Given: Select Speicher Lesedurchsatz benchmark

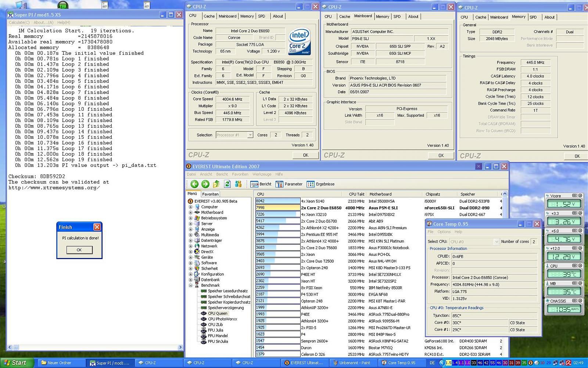Looking at the screenshot, I should point(227,291).
